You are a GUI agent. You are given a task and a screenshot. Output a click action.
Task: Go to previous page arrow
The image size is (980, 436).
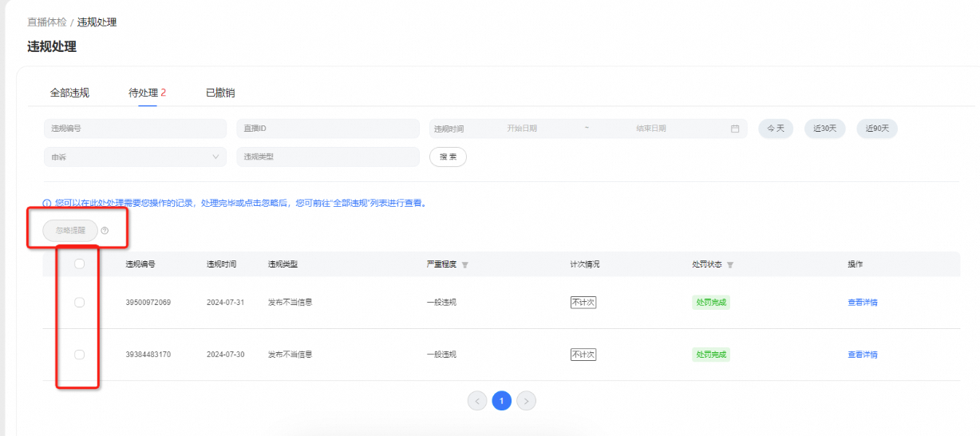477,401
